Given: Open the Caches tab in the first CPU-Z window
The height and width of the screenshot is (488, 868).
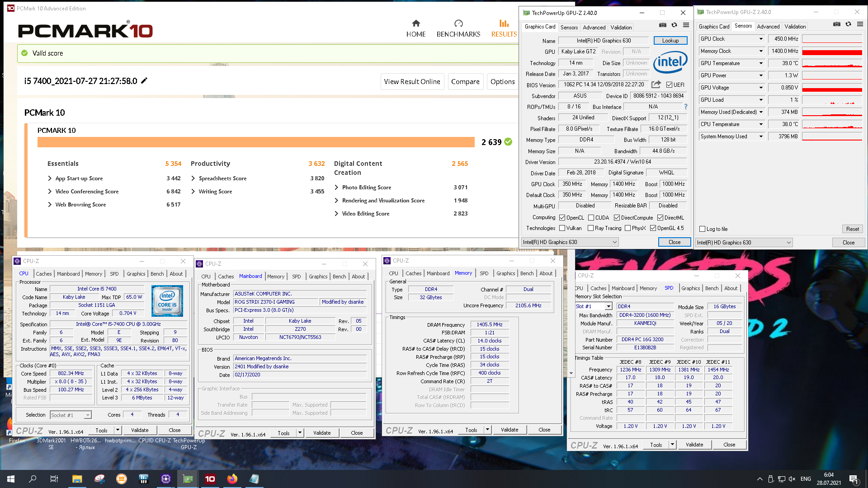Looking at the screenshot, I should [44, 274].
